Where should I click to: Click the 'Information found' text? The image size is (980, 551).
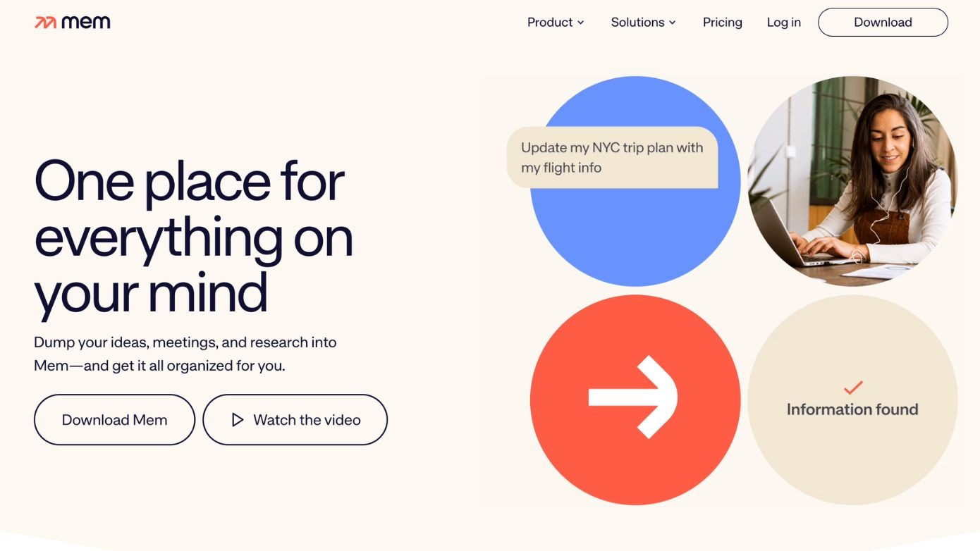pos(852,409)
